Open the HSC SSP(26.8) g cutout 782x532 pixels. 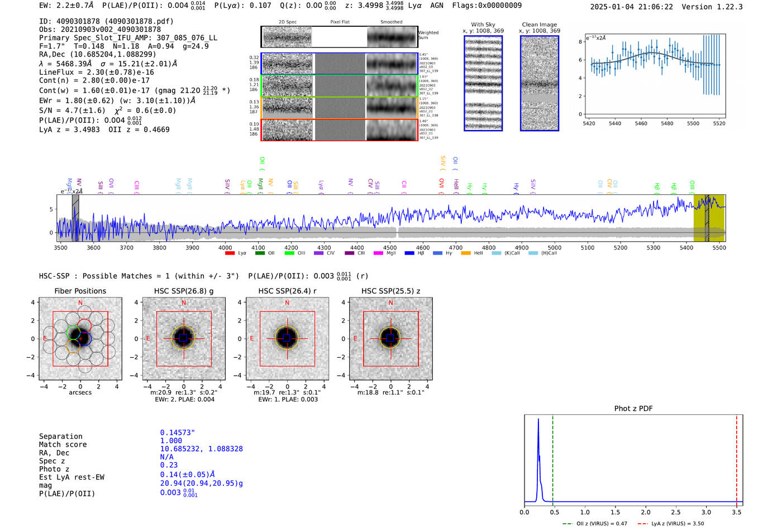184,339
